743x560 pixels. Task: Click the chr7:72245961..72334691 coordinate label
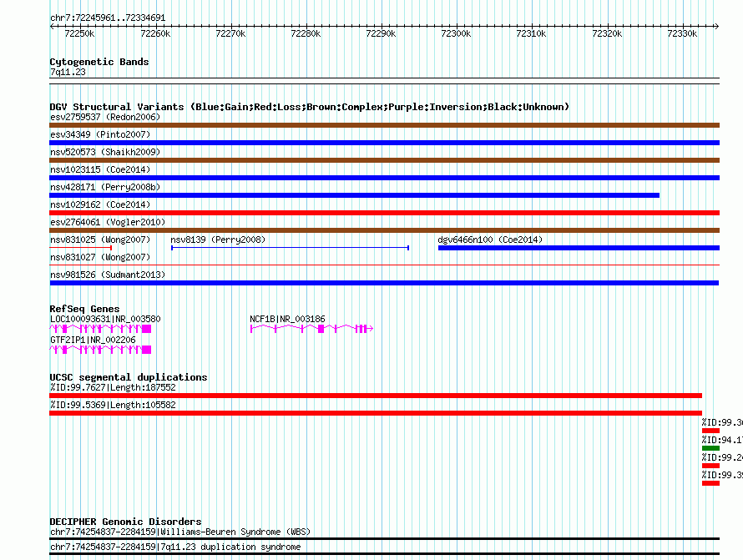pos(108,18)
